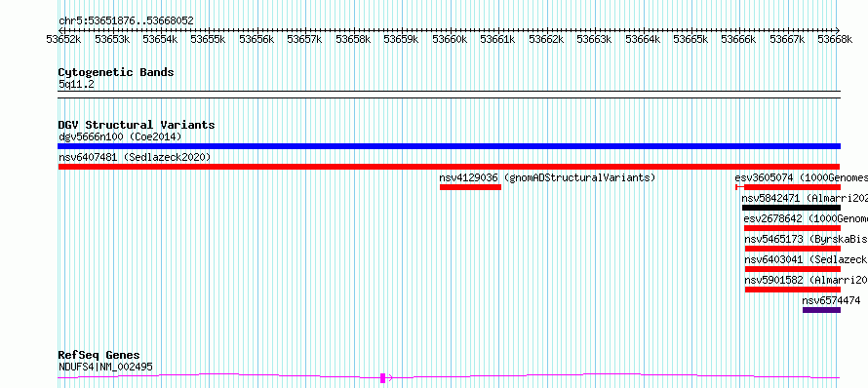The image size is (868, 388).
Task: Click the nsv4129036 red variant bar
Action: tap(470, 187)
